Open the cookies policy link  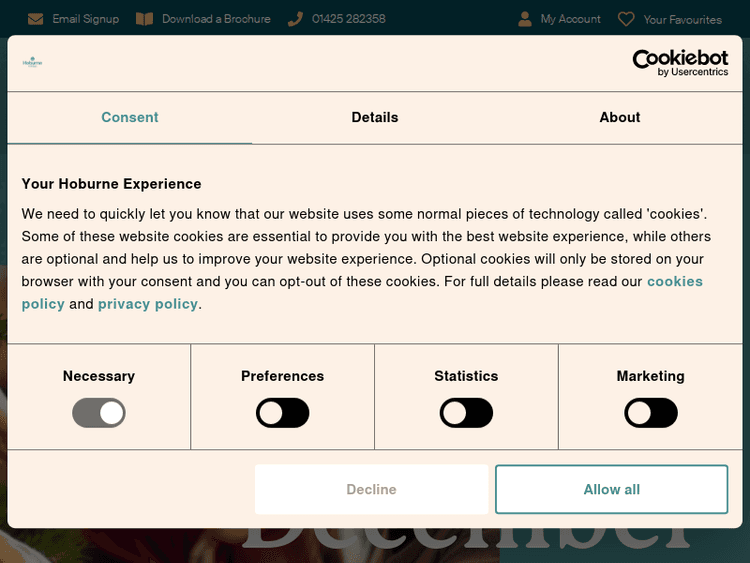pos(674,282)
